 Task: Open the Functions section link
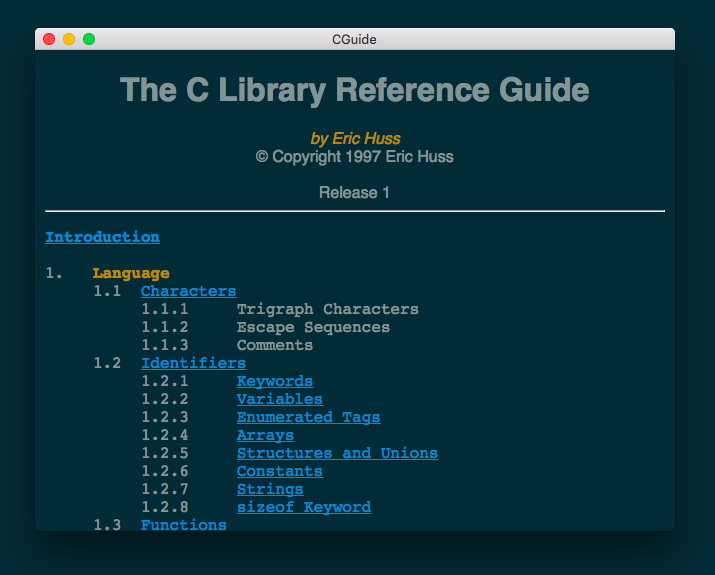pos(183,524)
